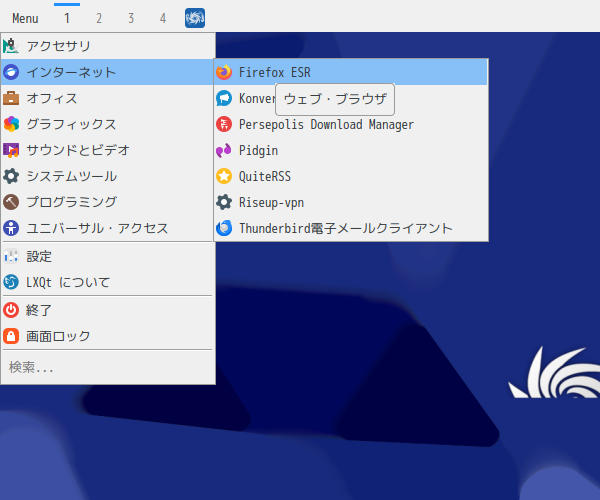The image size is (600, 500).
Task: Select the インターネット menu category
Action: pos(107,72)
